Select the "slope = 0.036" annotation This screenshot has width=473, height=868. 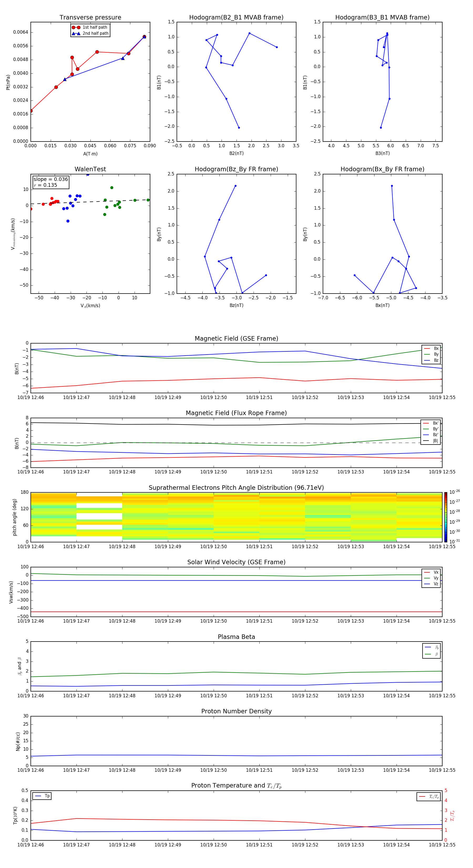click(51, 179)
